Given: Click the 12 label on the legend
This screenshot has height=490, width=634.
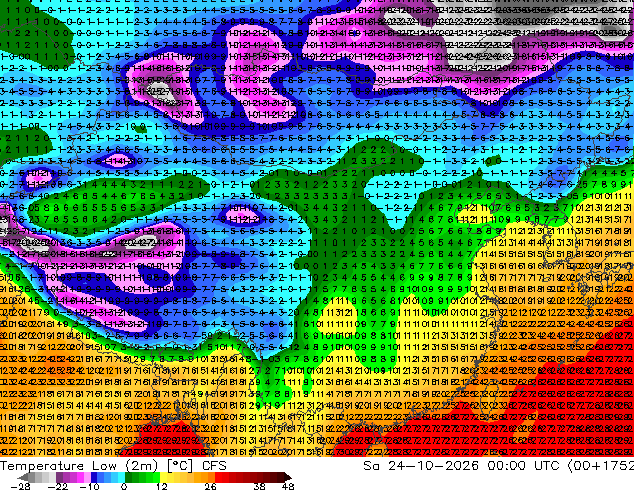Looking at the screenshot, I should pyautogui.click(x=162, y=486).
